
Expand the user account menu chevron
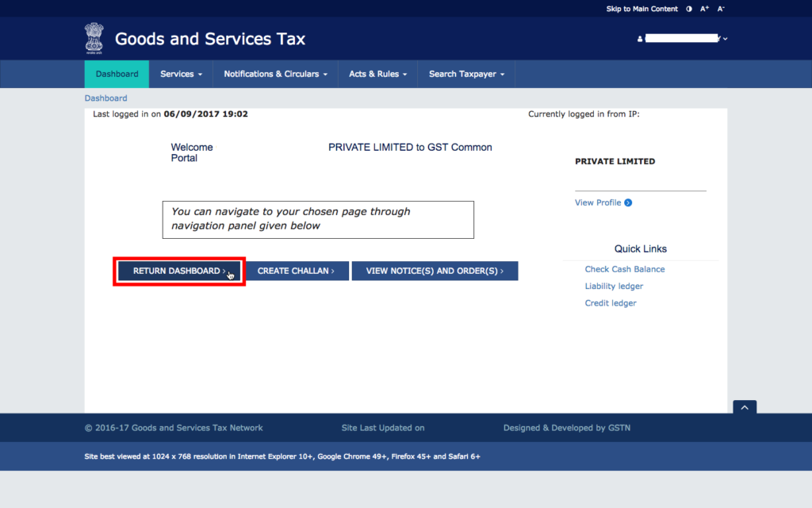coord(725,38)
